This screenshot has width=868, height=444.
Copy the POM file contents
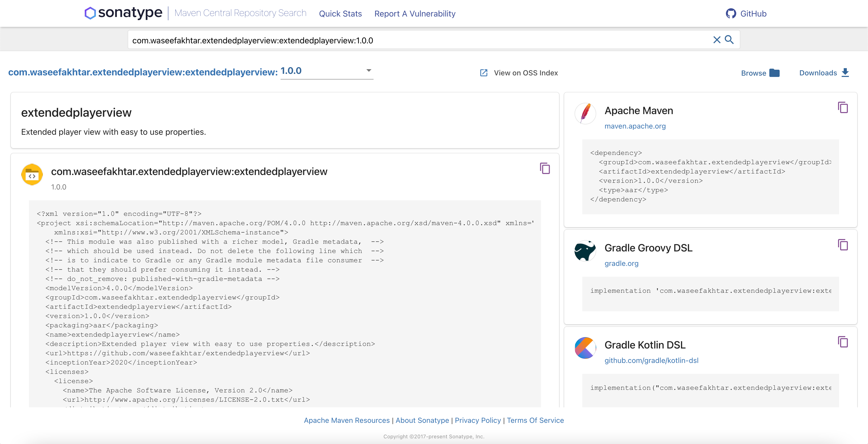[545, 168]
